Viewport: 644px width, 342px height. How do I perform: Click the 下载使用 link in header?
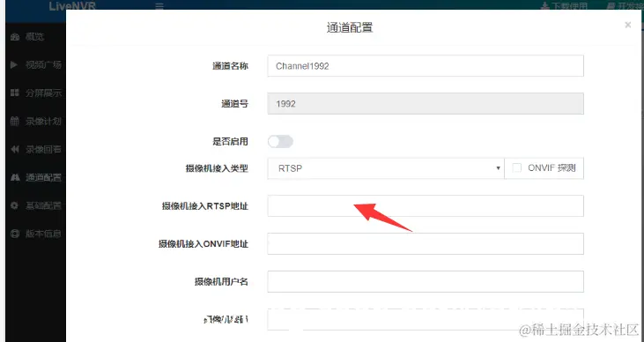tap(570, 6)
